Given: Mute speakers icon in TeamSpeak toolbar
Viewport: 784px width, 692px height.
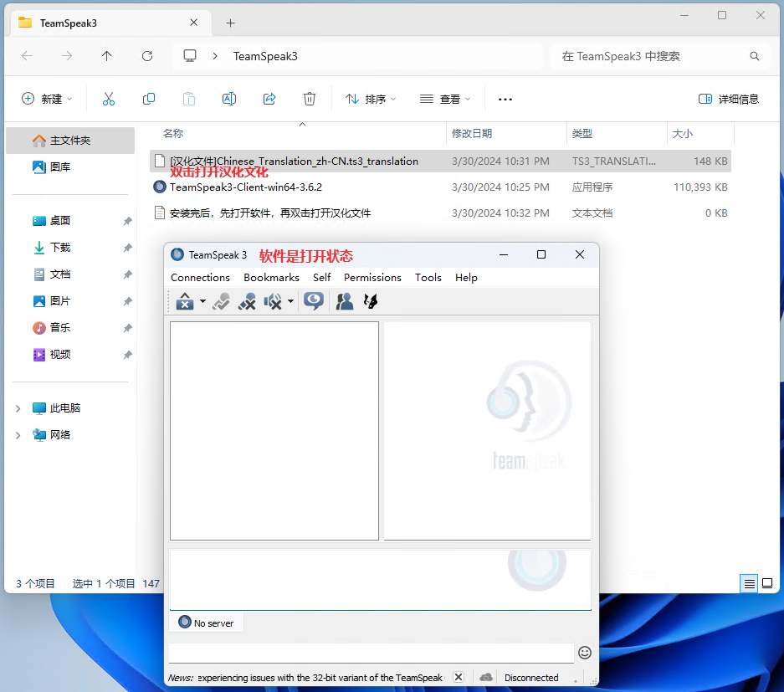Looking at the screenshot, I should 273,301.
